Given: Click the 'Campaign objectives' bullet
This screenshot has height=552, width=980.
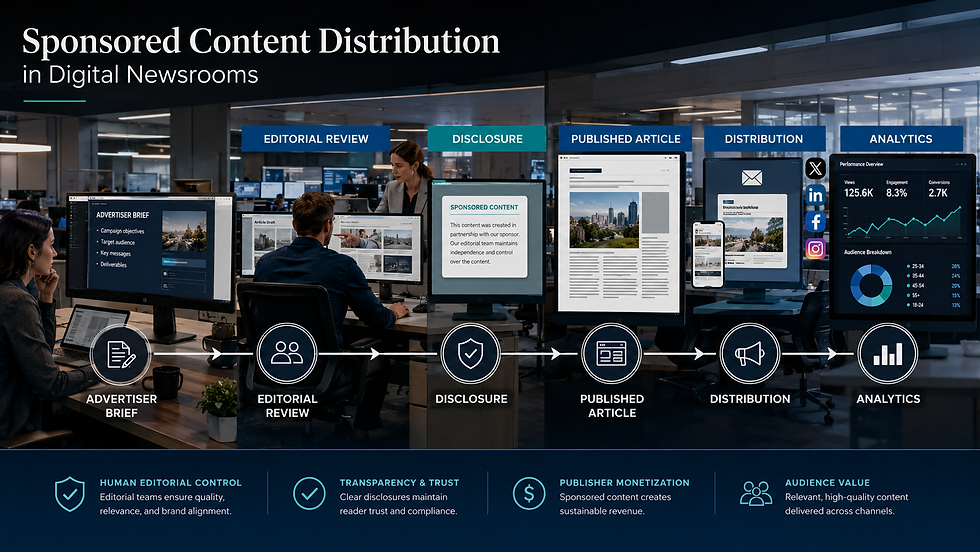Looking at the screenshot, I should pos(121,231).
